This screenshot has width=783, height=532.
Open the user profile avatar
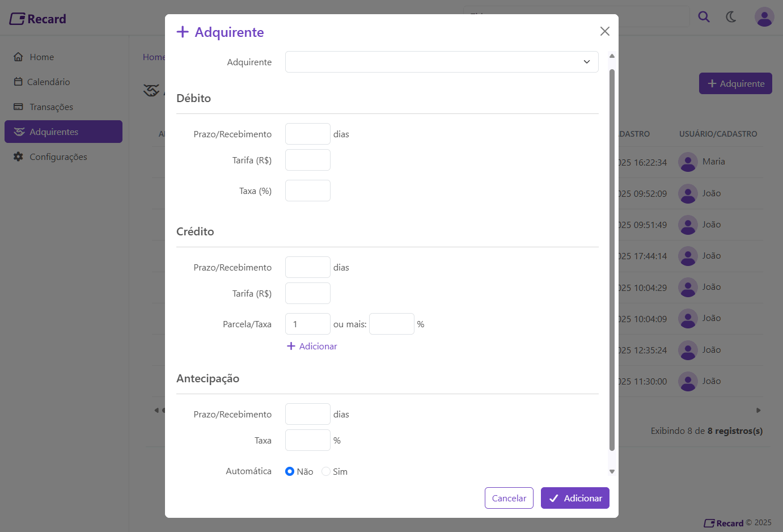[x=764, y=17]
